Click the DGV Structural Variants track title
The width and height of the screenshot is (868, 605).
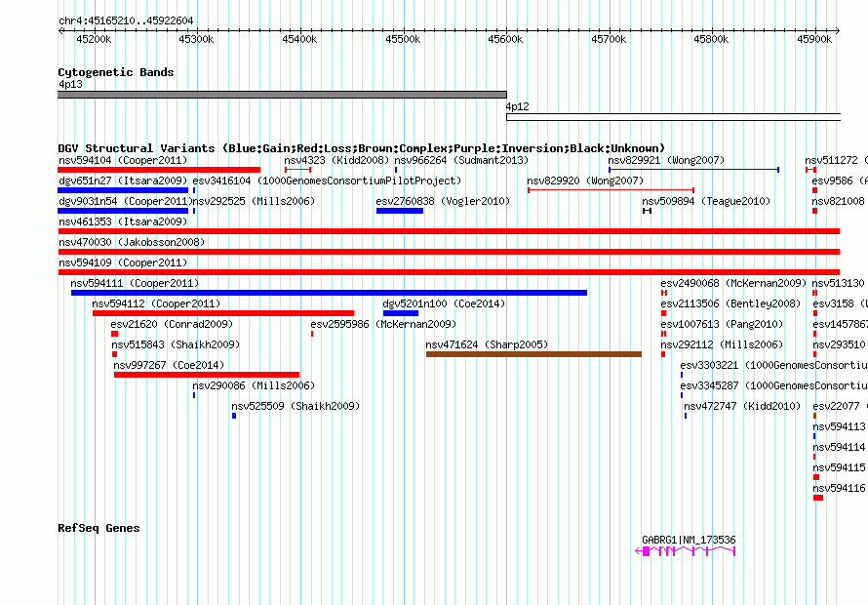coord(362,148)
